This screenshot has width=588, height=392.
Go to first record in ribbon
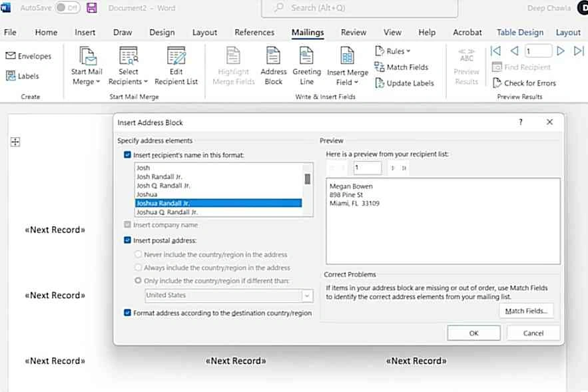[495, 51]
